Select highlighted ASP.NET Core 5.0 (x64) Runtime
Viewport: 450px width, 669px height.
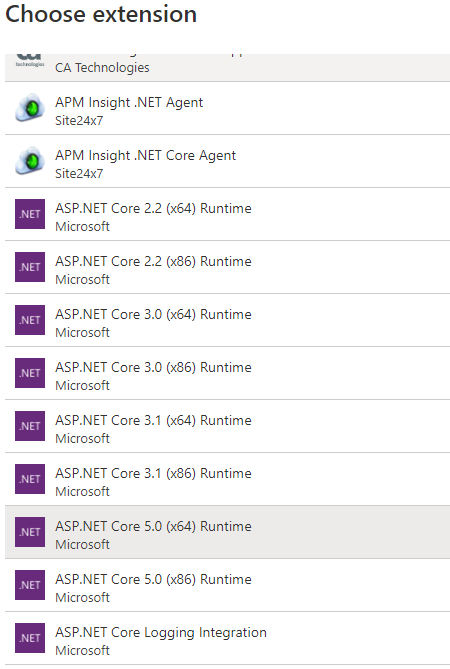[227, 532]
